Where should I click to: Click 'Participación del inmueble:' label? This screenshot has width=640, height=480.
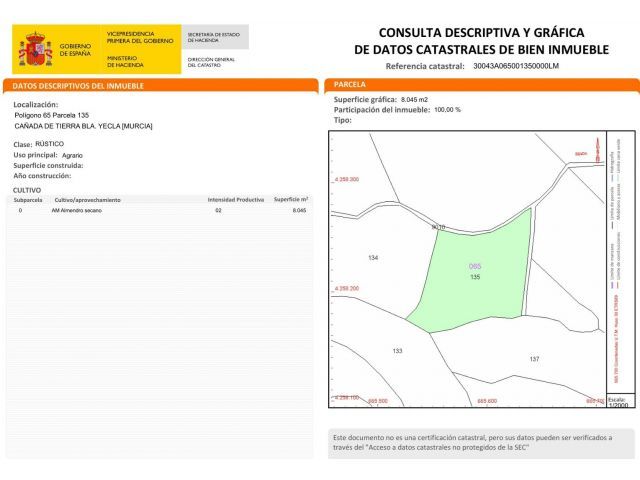[382, 110]
